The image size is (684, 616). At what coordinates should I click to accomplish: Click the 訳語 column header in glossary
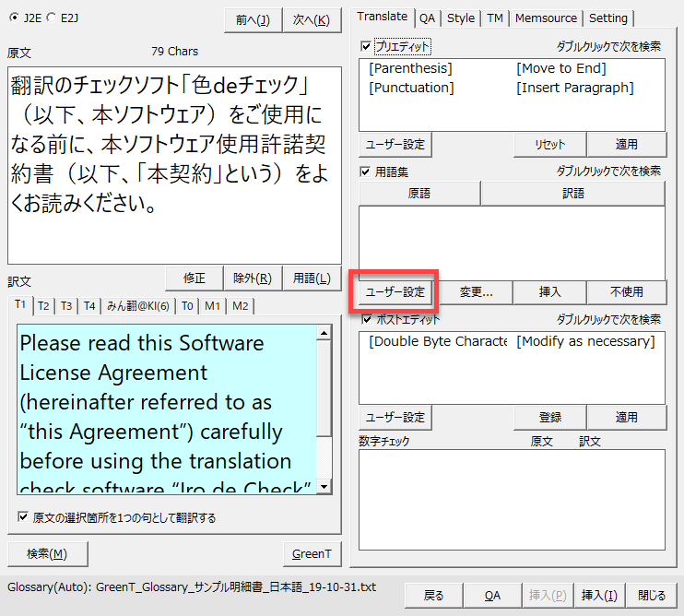[x=572, y=194]
